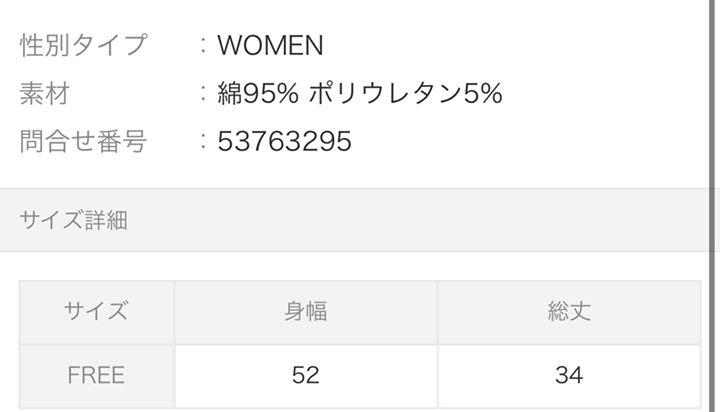
Task: Select the FREE size row cell
Action: (x=96, y=376)
